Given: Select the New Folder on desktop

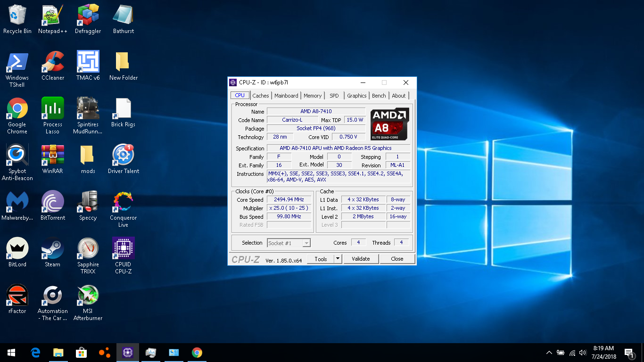Looking at the screenshot, I should click(124, 66).
